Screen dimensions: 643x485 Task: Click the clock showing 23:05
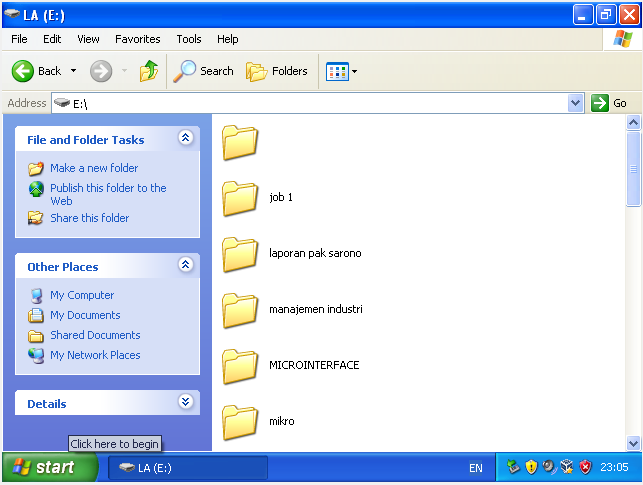(x=614, y=467)
